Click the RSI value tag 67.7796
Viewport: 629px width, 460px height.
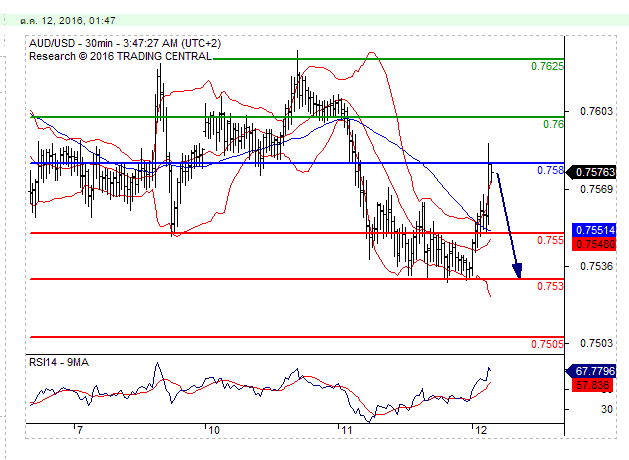(x=590, y=371)
